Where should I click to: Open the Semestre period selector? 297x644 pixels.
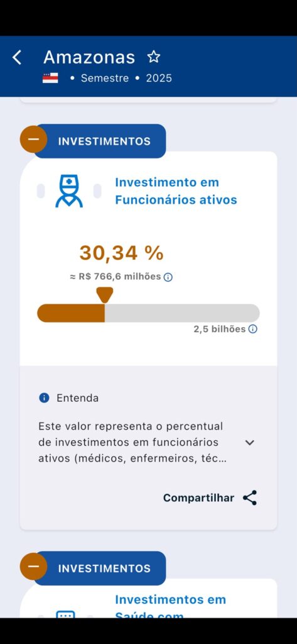105,78
